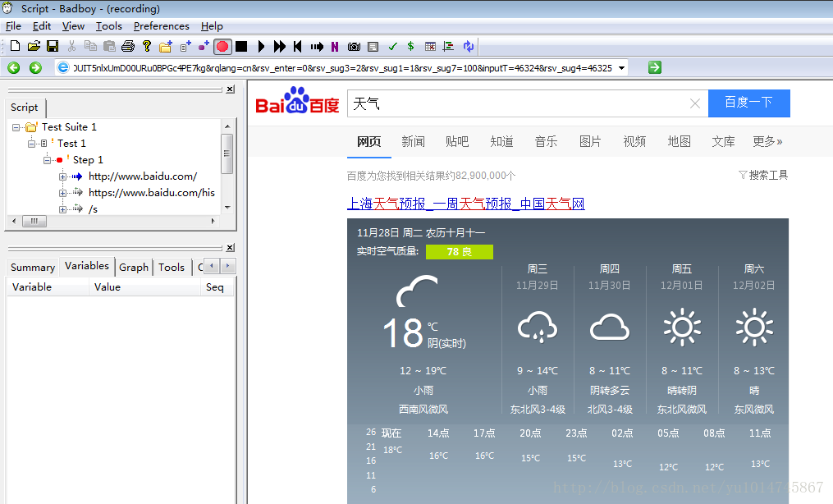Go back with green left arrow
Image resolution: width=833 pixels, height=504 pixels.
[14, 67]
